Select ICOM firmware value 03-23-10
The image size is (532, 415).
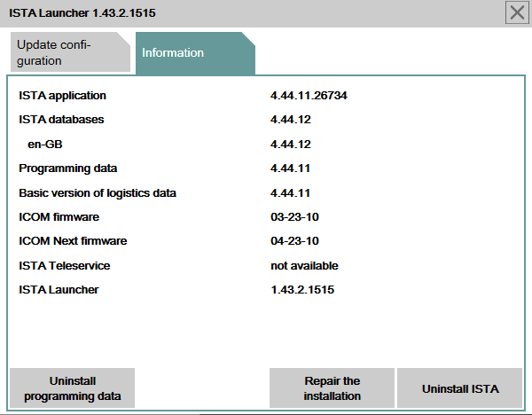point(295,217)
